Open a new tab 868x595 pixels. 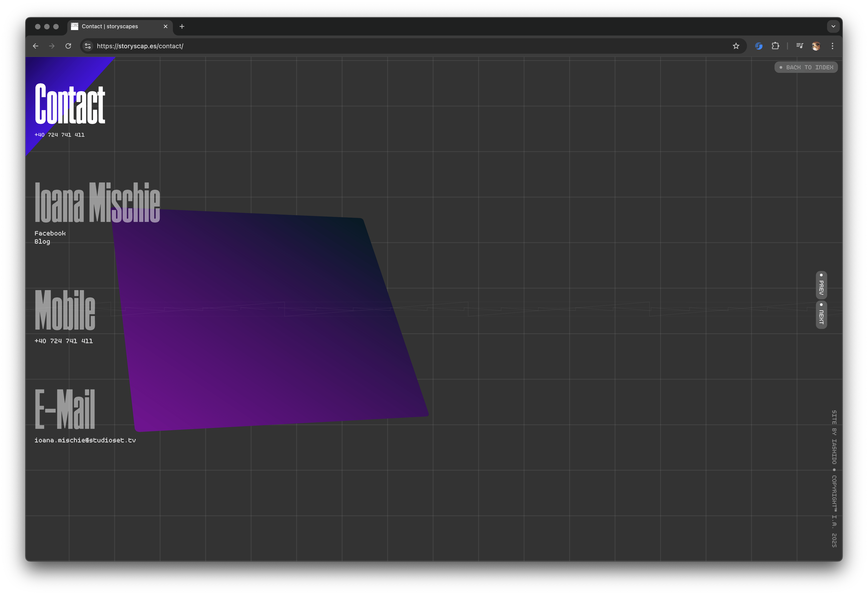182,27
